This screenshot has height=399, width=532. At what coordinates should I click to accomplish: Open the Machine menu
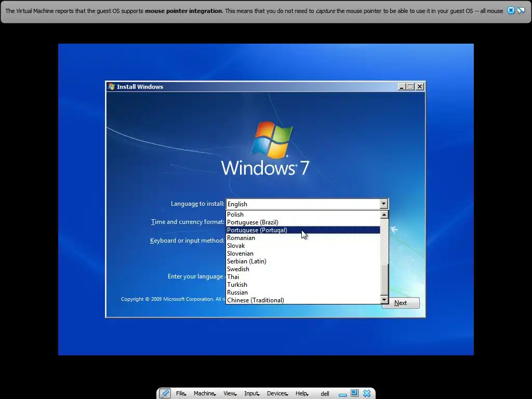(205, 393)
